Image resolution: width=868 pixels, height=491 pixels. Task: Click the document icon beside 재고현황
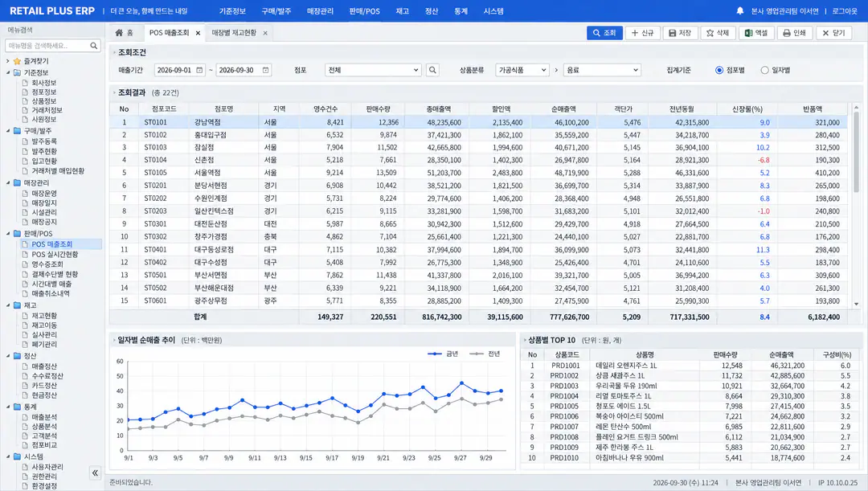[25, 316]
